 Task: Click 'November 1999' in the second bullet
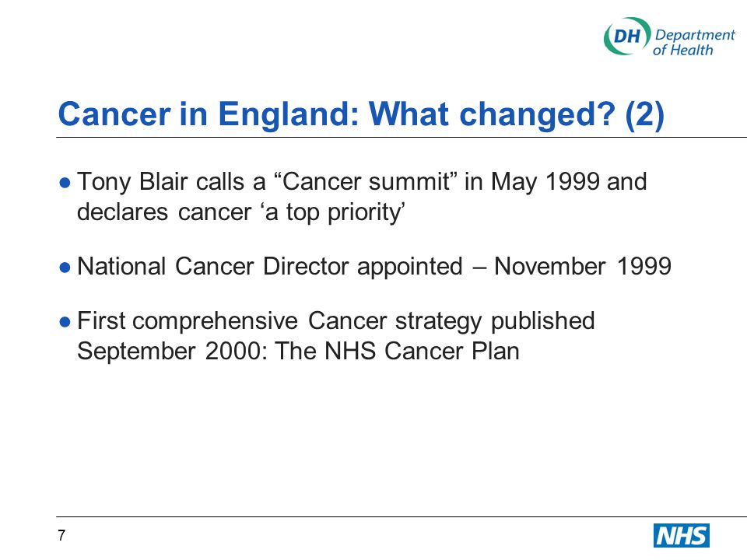(583, 266)
